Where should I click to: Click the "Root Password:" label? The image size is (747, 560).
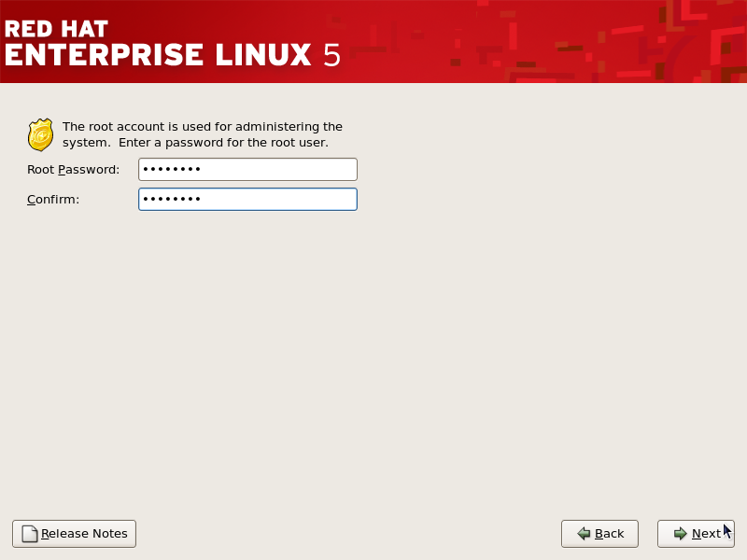[74, 170]
